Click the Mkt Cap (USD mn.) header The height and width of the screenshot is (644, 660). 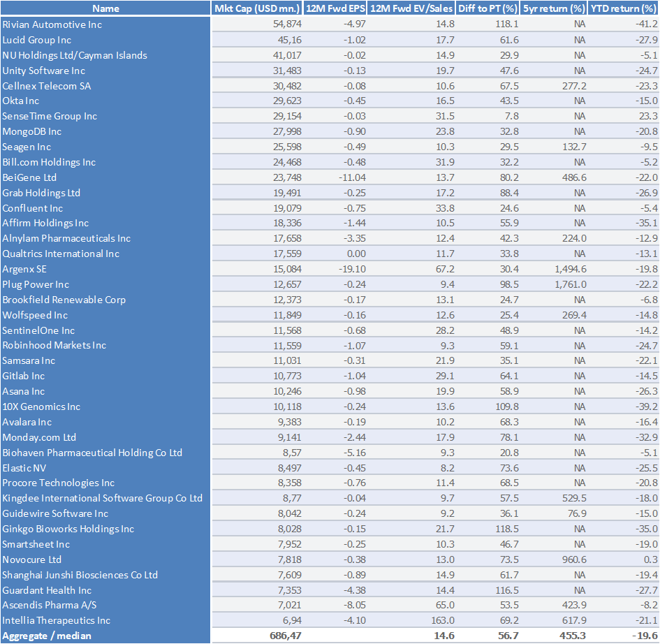[x=257, y=8]
